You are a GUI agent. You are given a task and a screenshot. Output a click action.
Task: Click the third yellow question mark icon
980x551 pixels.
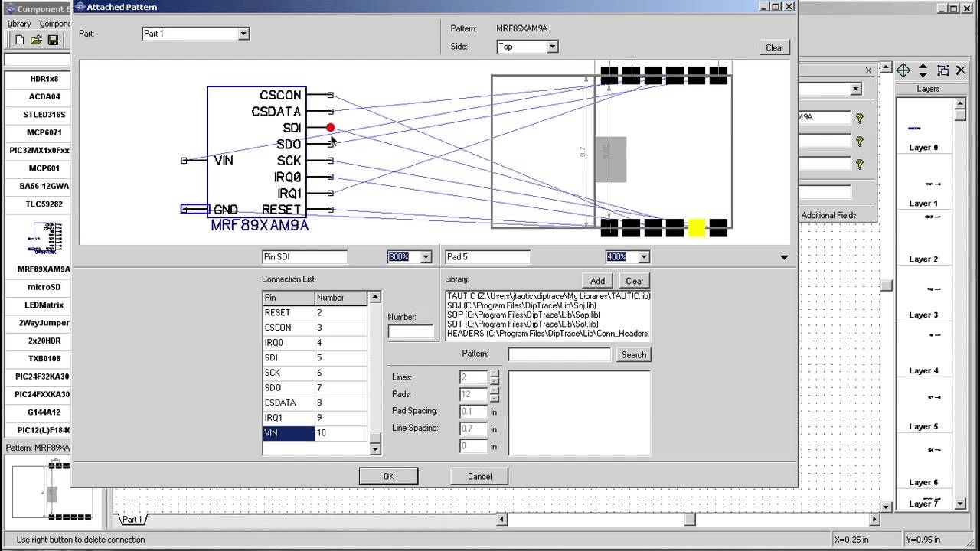pos(860,165)
